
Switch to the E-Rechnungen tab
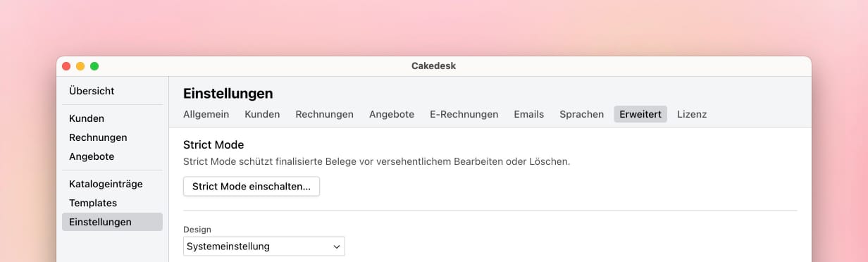464,114
